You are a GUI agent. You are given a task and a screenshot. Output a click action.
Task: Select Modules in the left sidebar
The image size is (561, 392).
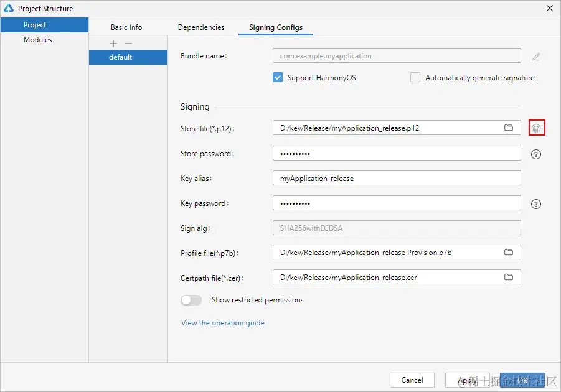click(x=37, y=40)
